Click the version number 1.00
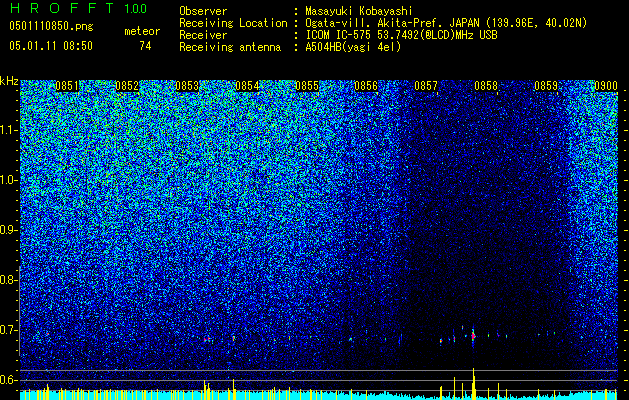 click(136, 8)
